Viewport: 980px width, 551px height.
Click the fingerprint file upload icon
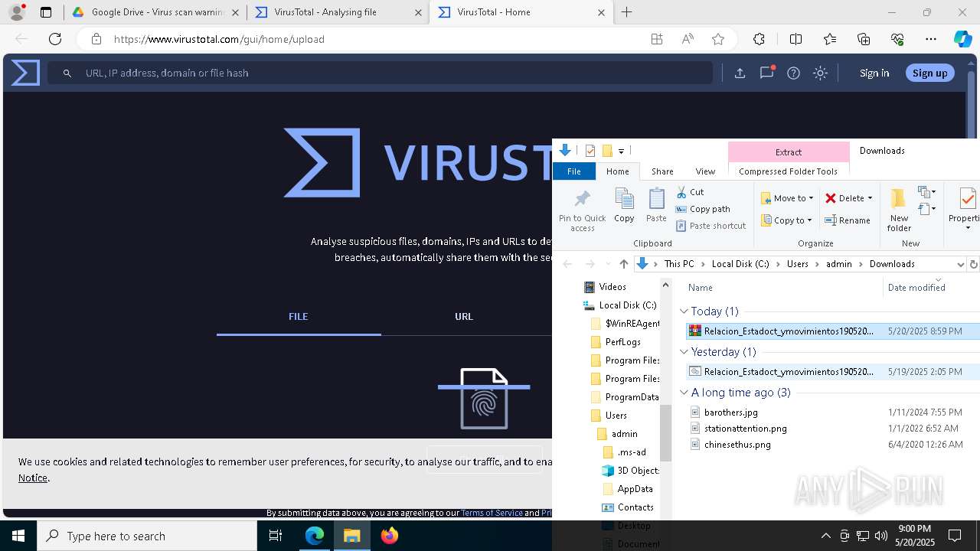484,399
